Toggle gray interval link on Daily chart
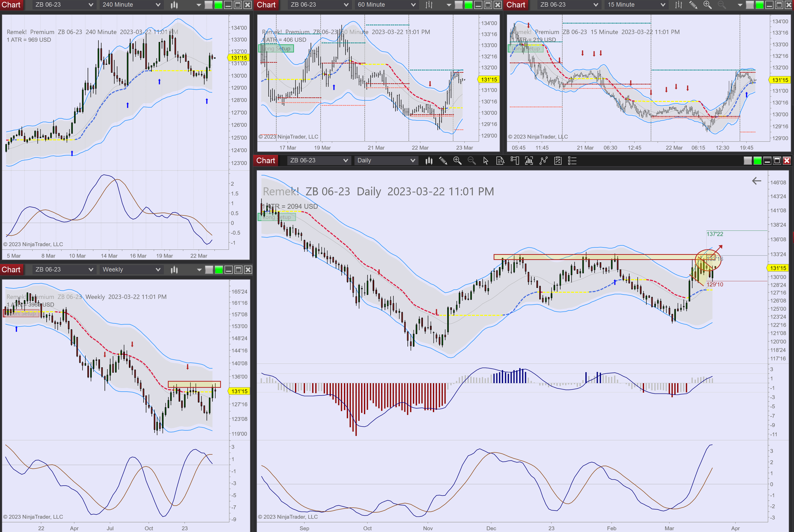794x532 pixels. 748,161
